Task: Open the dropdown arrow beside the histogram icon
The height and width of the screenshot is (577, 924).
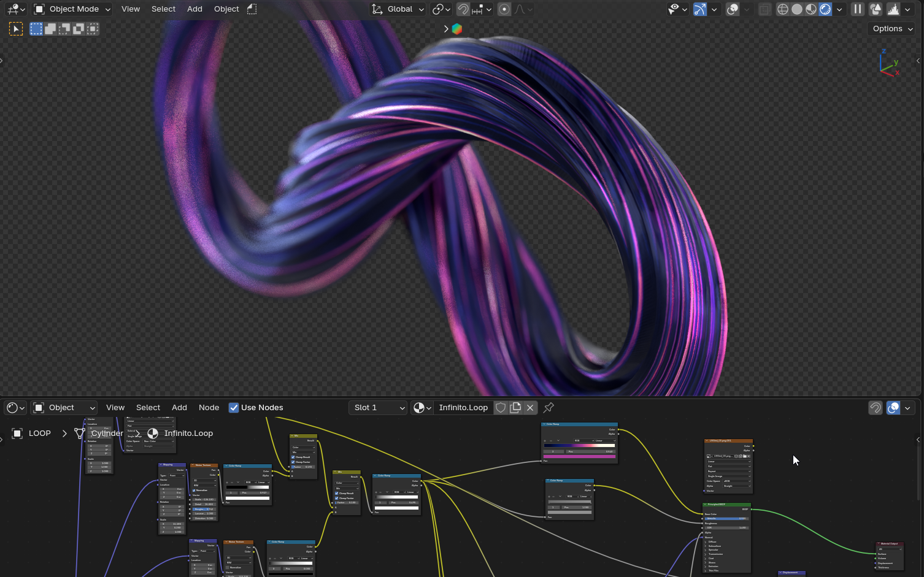Action: pyautogui.click(x=907, y=9)
